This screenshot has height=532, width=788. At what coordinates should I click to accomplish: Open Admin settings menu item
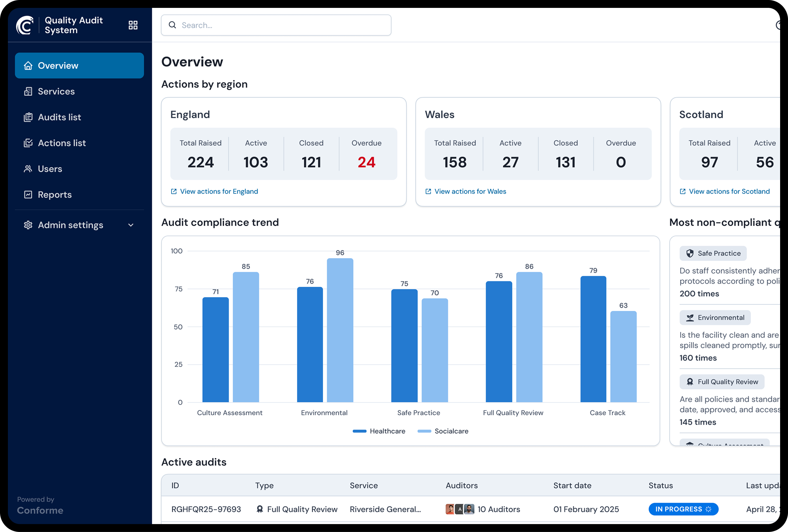(x=70, y=225)
